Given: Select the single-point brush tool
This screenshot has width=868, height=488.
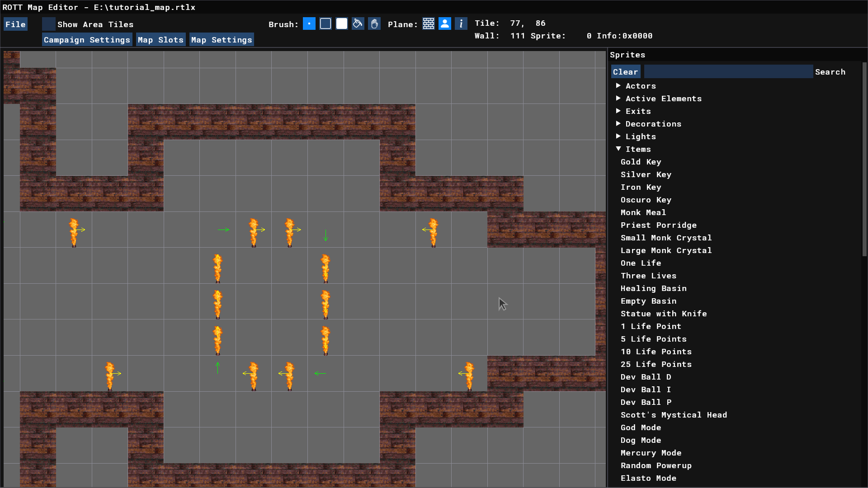Looking at the screenshot, I should click(309, 23).
